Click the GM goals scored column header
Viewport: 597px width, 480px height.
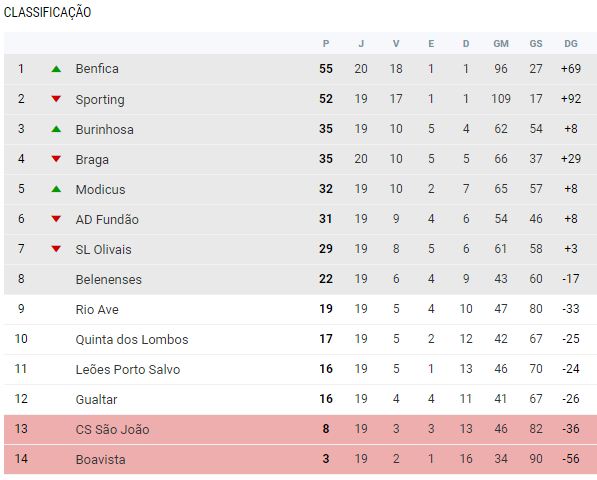click(501, 44)
